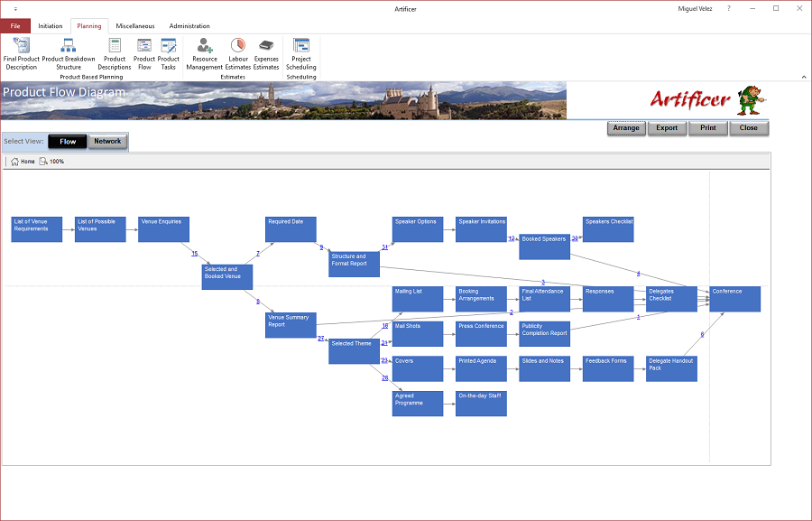Select Booked Speakers node
Screen dimensions: 812x521
tap(544, 247)
